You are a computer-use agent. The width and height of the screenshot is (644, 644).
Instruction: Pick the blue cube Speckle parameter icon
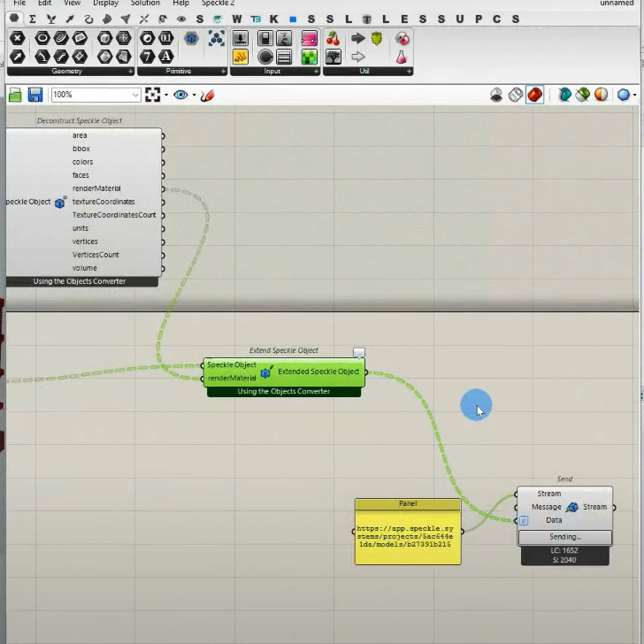pyautogui.click(x=191, y=39)
